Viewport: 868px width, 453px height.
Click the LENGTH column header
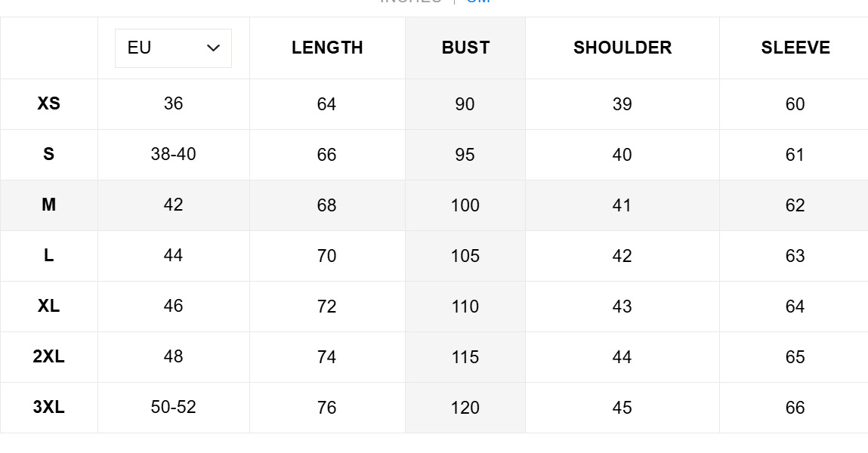point(327,48)
